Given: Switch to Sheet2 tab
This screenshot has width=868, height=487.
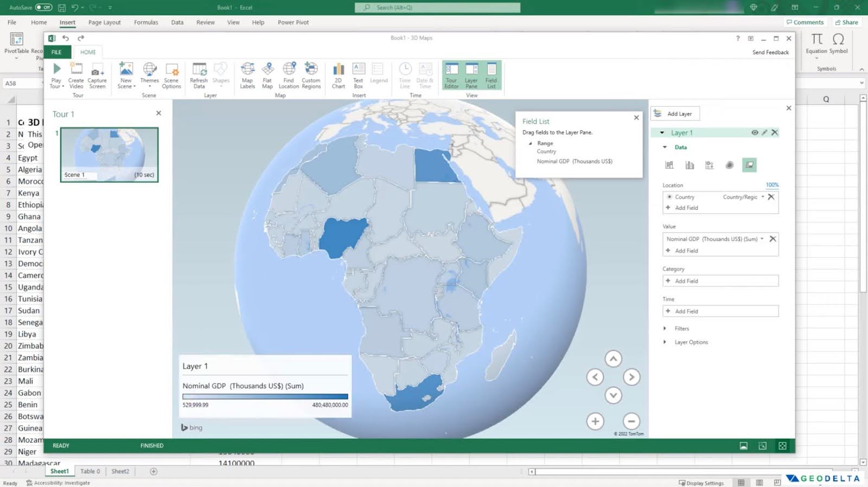Looking at the screenshot, I should coord(120,471).
